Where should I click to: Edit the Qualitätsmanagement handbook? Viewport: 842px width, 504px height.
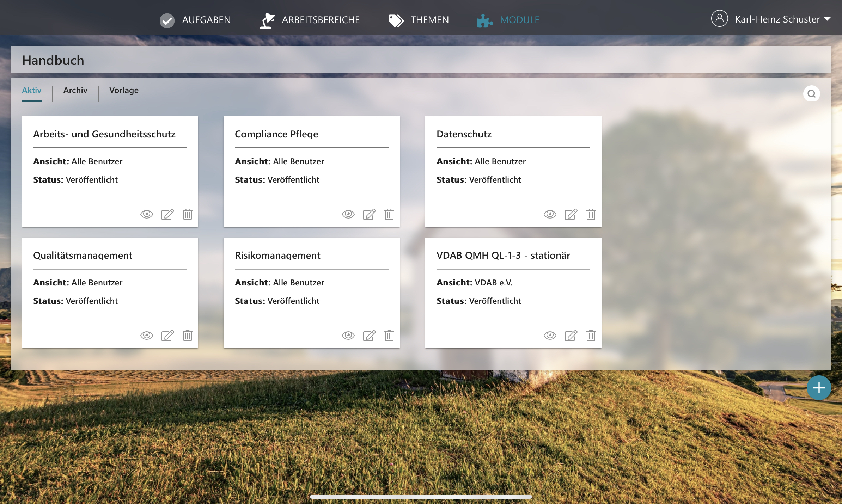pyautogui.click(x=167, y=336)
